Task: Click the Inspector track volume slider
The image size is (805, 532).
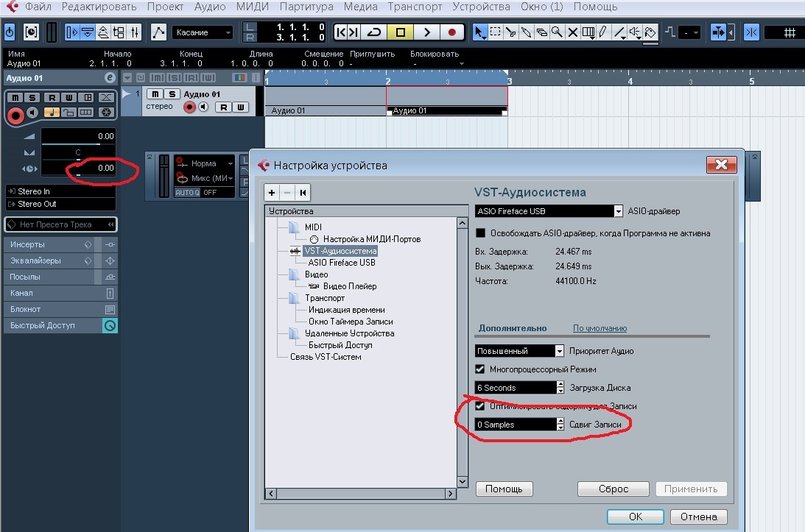Action: pyautogui.click(x=79, y=144)
